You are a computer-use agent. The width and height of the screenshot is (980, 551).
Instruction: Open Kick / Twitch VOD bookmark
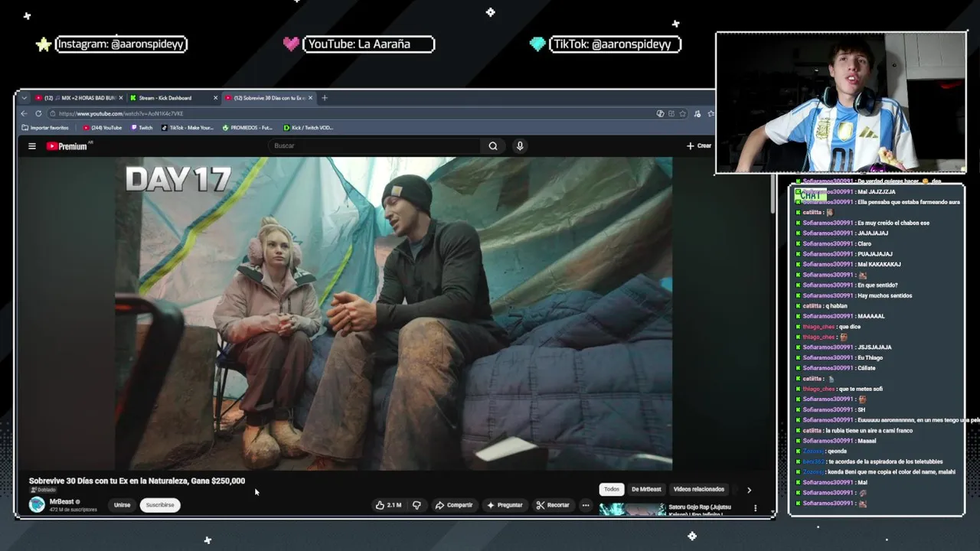tap(309, 128)
